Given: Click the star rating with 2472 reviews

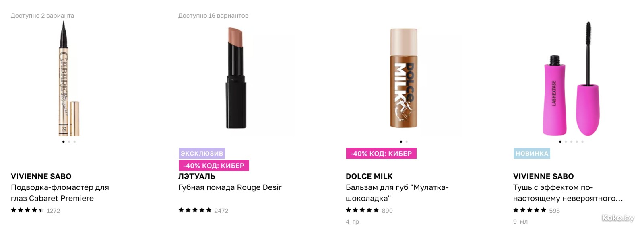Looking at the screenshot, I should point(203,210).
